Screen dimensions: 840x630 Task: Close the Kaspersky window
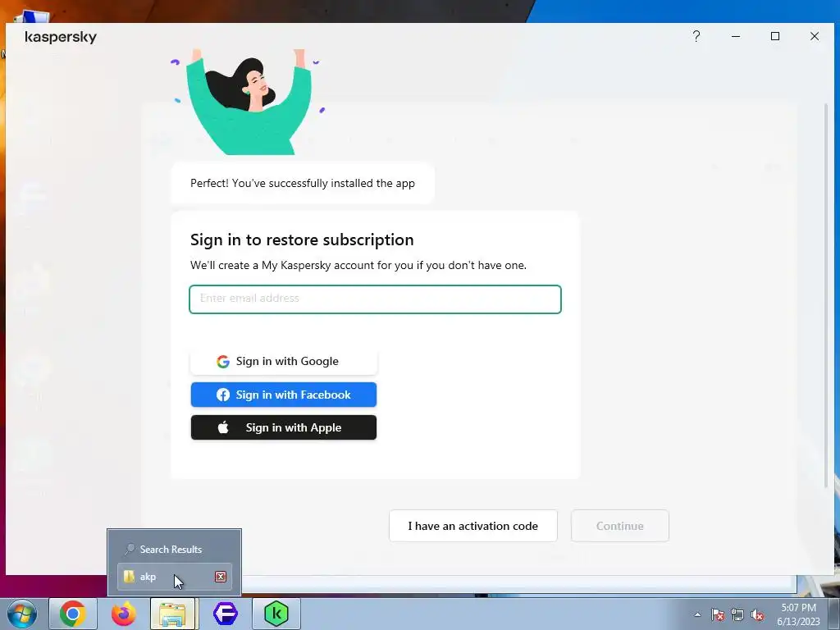(815, 36)
